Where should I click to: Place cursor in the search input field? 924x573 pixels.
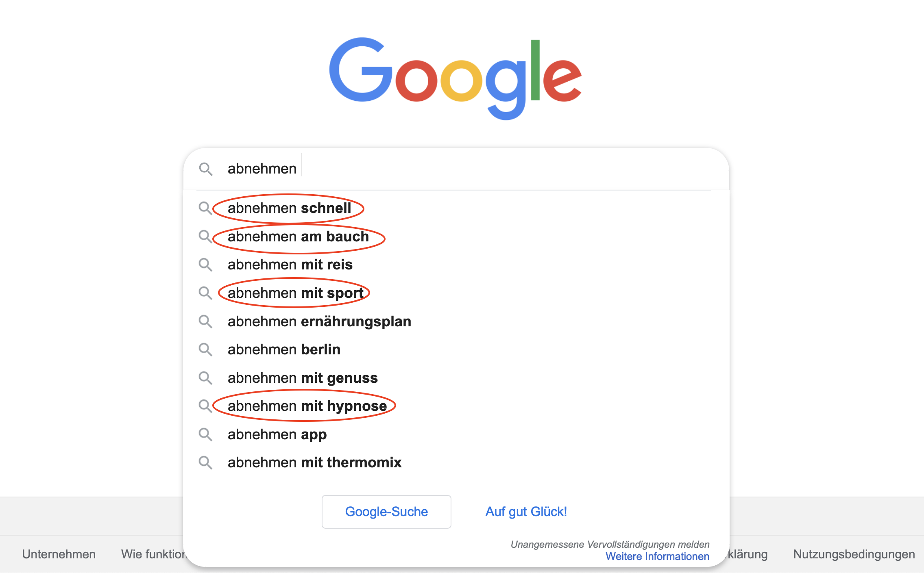[366, 168]
